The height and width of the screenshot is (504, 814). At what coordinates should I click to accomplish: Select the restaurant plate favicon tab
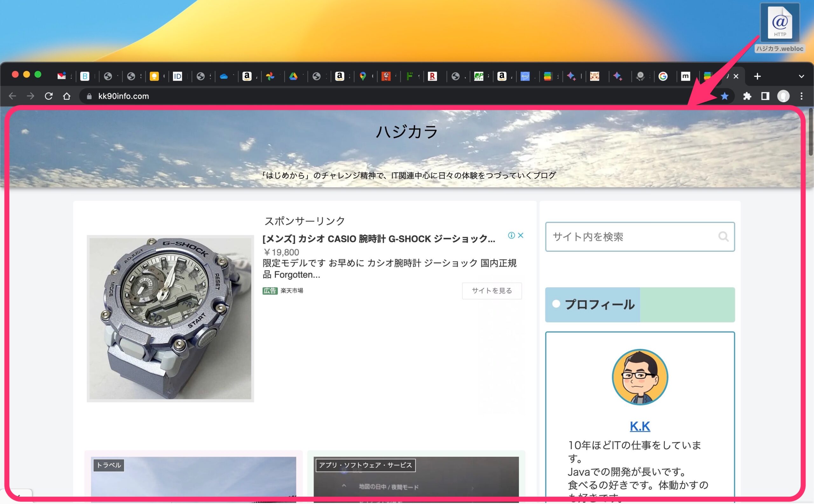(640, 76)
